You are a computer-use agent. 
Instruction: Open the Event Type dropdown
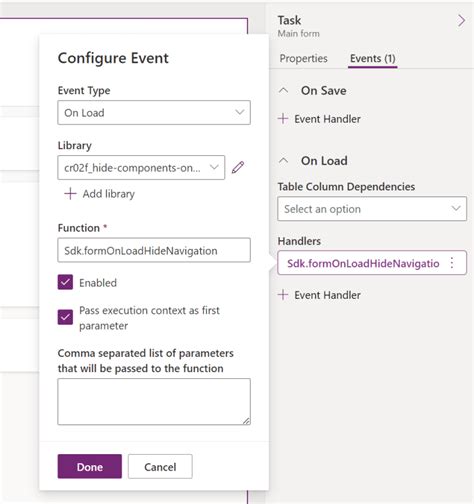tap(154, 113)
